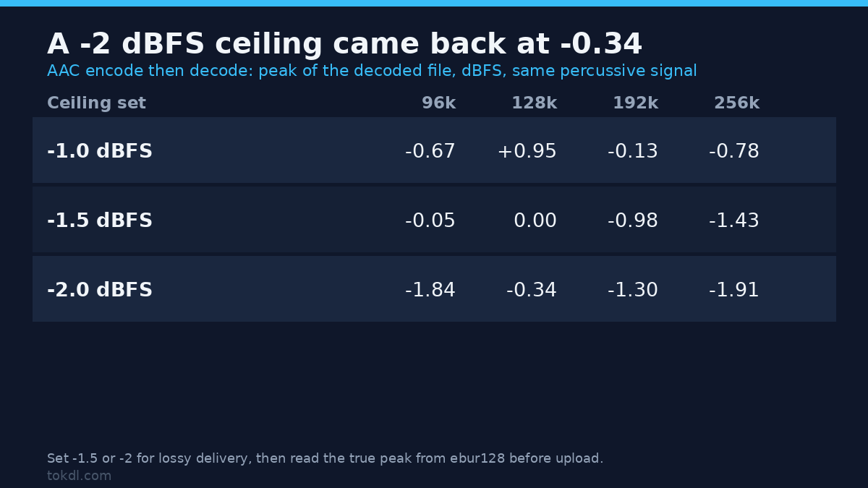Select the 128k column header

pyautogui.click(x=534, y=103)
